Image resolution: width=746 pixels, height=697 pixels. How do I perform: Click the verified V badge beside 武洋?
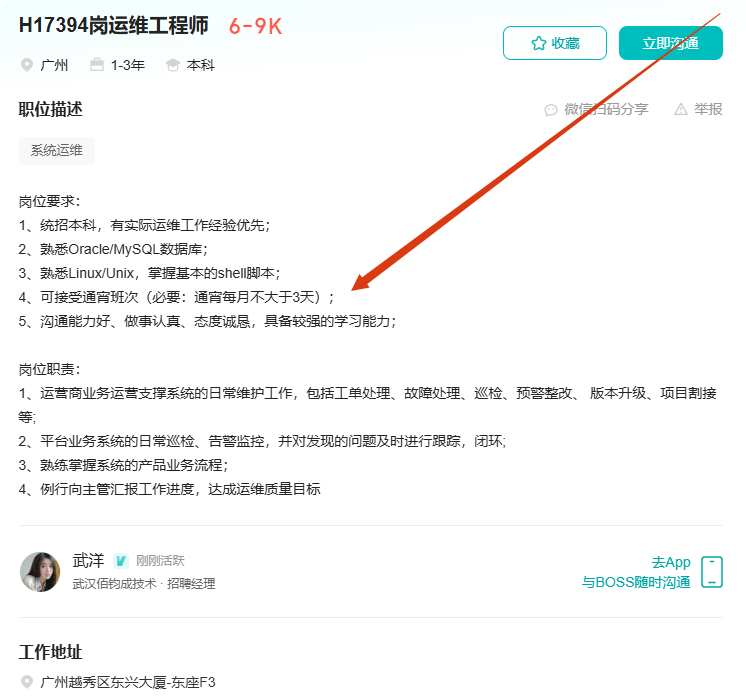(x=121, y=561)
